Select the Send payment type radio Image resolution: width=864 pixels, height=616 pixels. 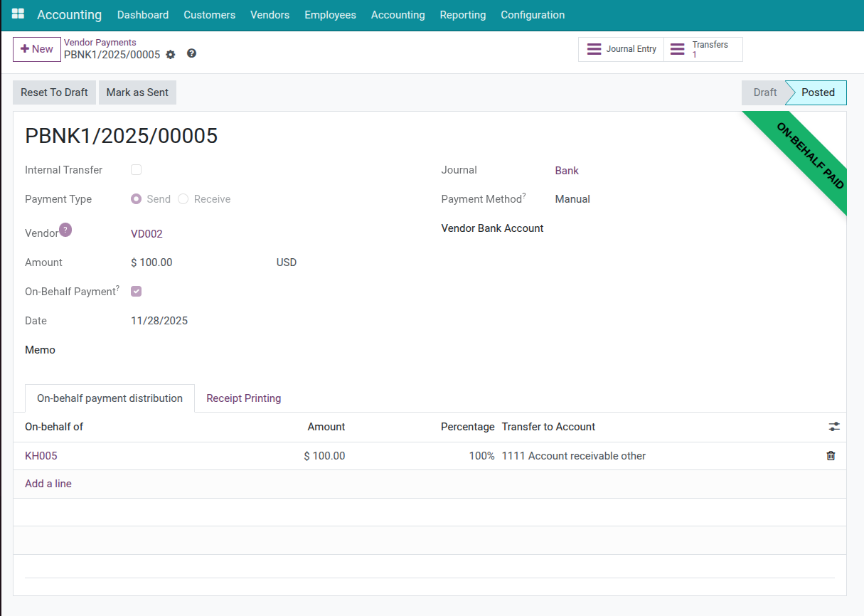click(x=137, y=199)
